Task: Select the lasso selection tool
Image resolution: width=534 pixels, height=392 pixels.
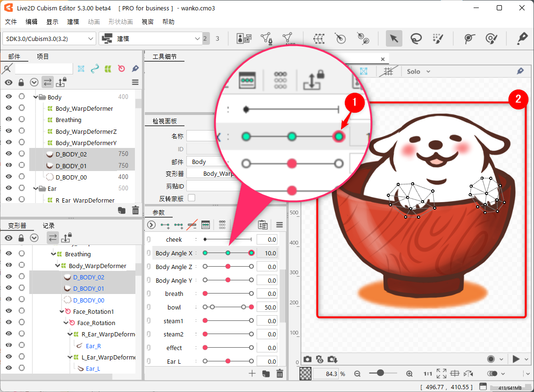Action: click(416, 39)
